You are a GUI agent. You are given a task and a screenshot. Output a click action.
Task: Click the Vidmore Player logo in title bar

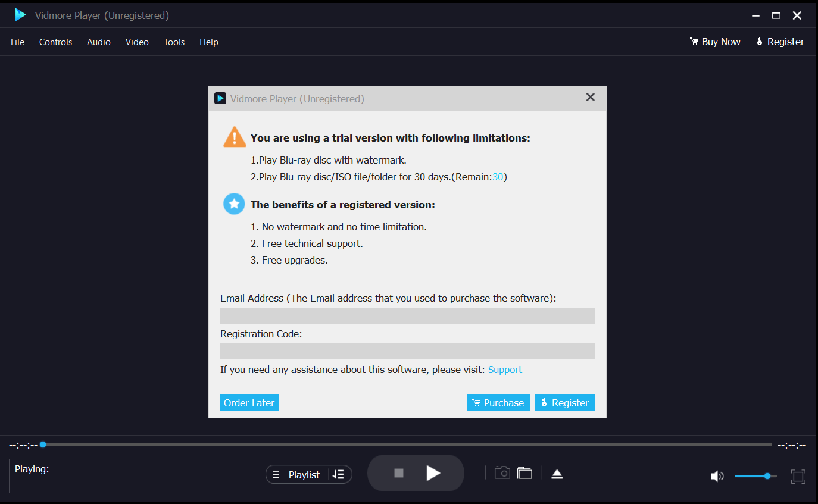(21, 15)
